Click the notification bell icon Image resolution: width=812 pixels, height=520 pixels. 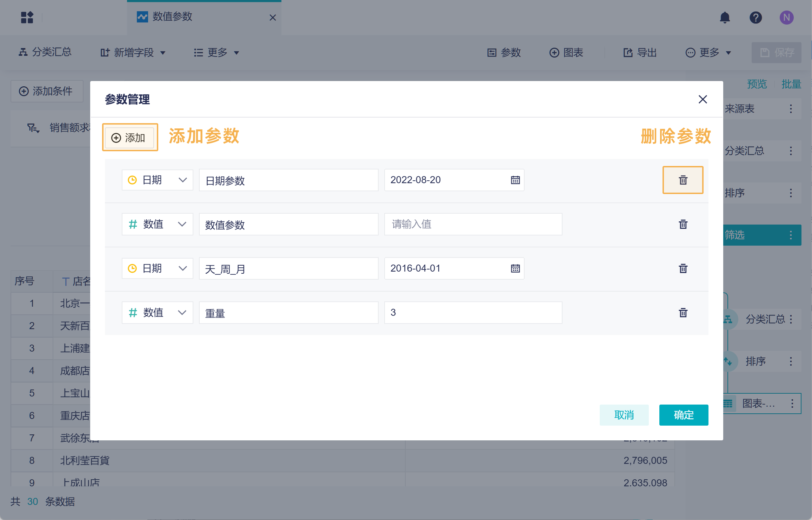[725, 17]
